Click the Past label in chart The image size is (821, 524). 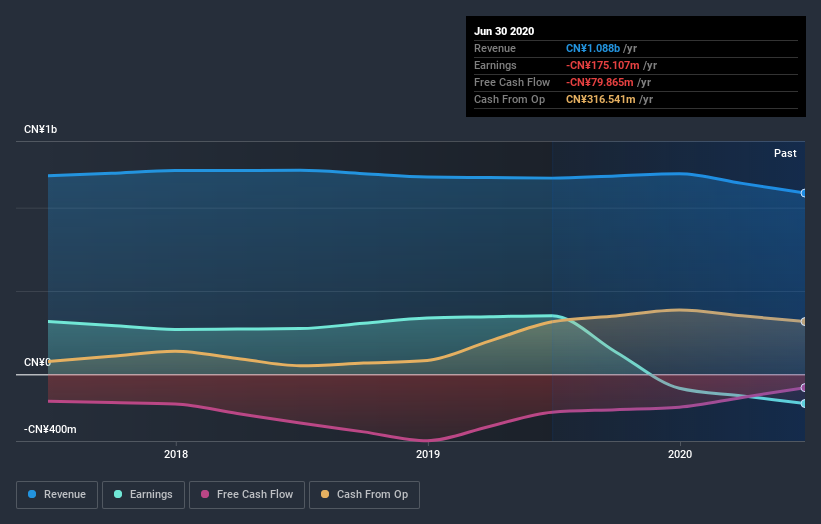point(785,153)
